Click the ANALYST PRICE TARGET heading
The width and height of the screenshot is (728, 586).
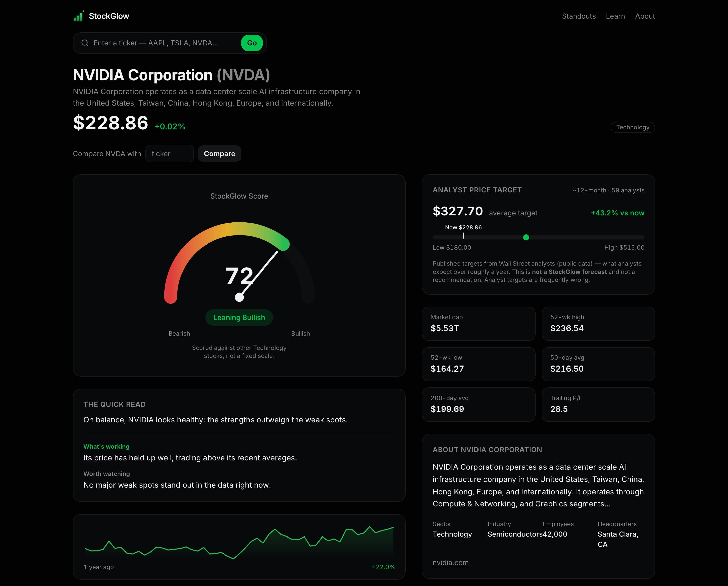click(477, 190)
